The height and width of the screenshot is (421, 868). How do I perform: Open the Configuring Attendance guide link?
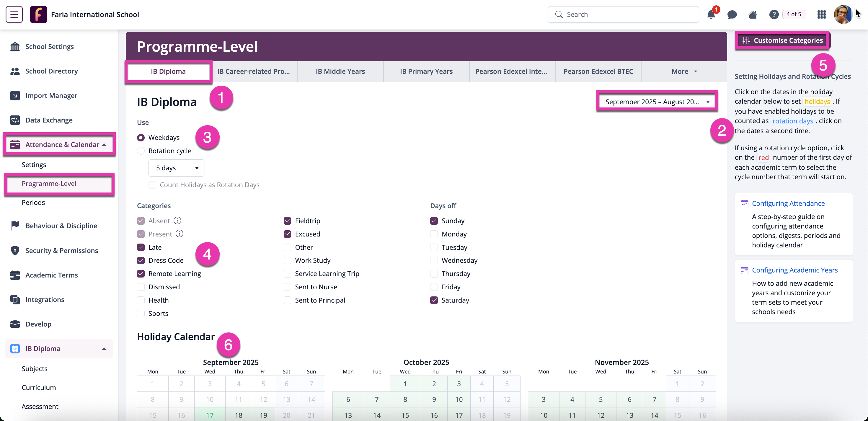[789, 204]
